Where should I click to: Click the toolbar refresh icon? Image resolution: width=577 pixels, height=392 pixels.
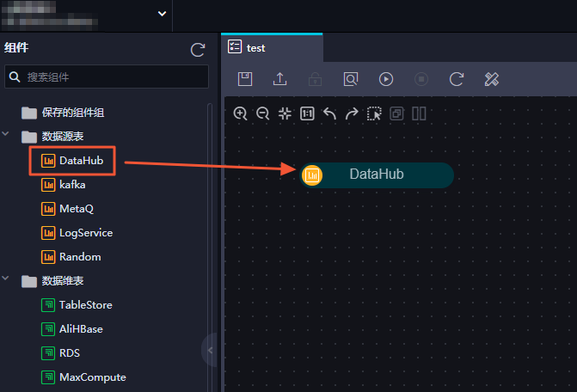click(x=457, y=79)
